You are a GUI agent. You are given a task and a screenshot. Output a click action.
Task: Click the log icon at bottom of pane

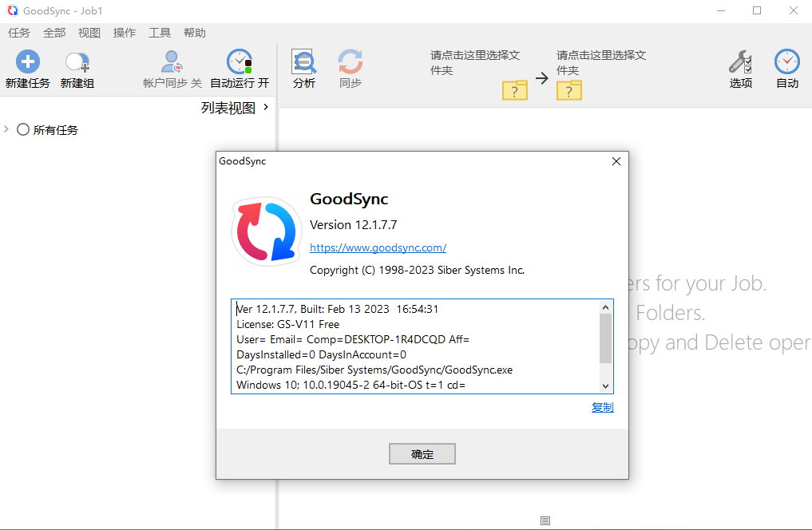pyautogui.click(x=545, y=520)
